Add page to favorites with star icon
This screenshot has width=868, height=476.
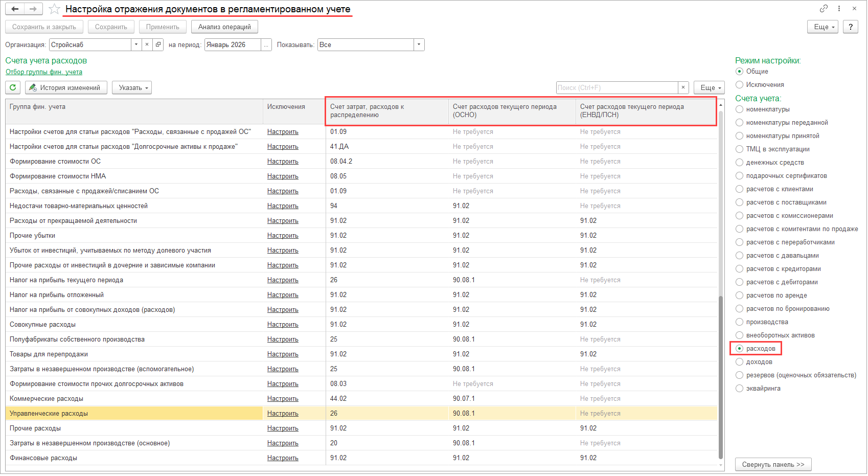coord(54,9)
